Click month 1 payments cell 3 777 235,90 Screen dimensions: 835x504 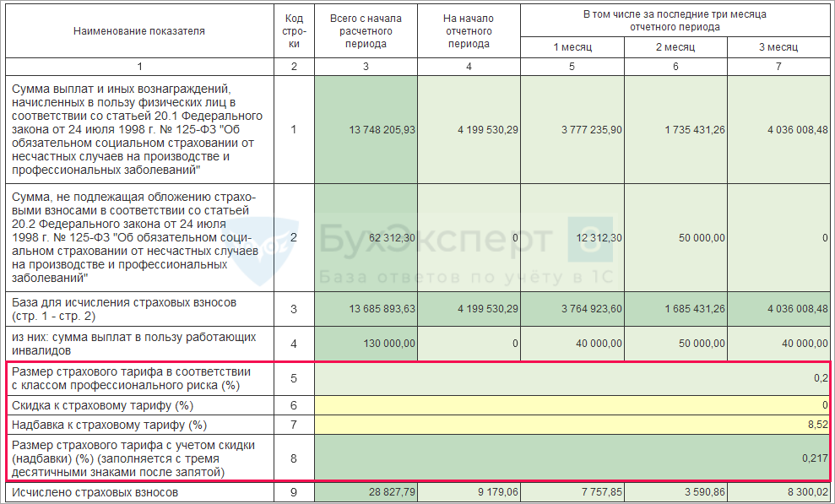(x=572, y=130)
